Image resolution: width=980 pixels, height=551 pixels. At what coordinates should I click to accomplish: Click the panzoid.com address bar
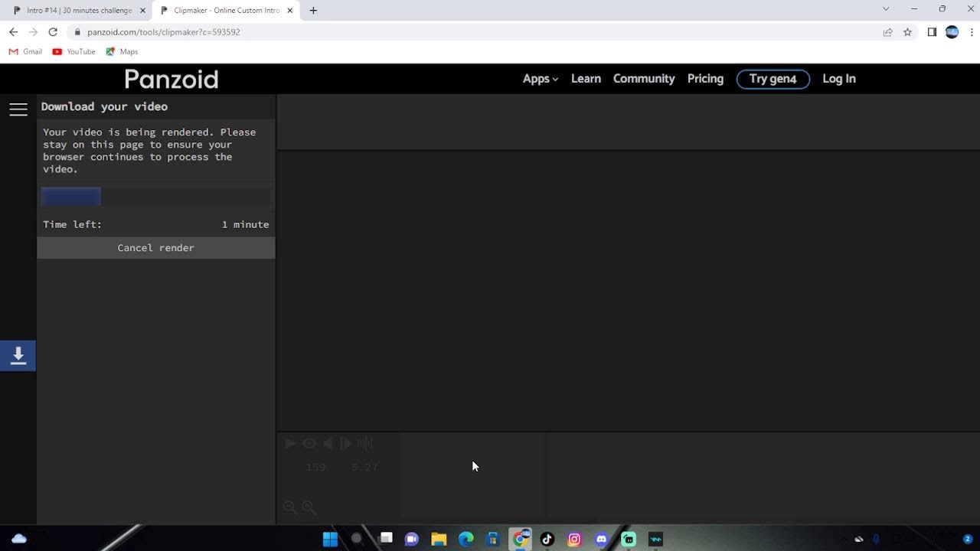point(475,32)
